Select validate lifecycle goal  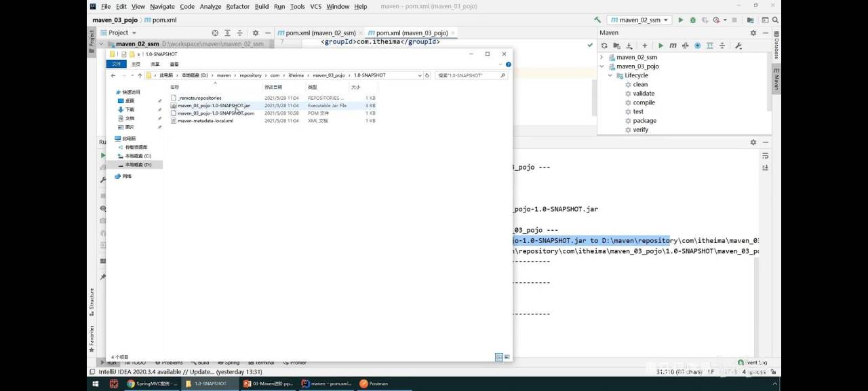(644, 93)
